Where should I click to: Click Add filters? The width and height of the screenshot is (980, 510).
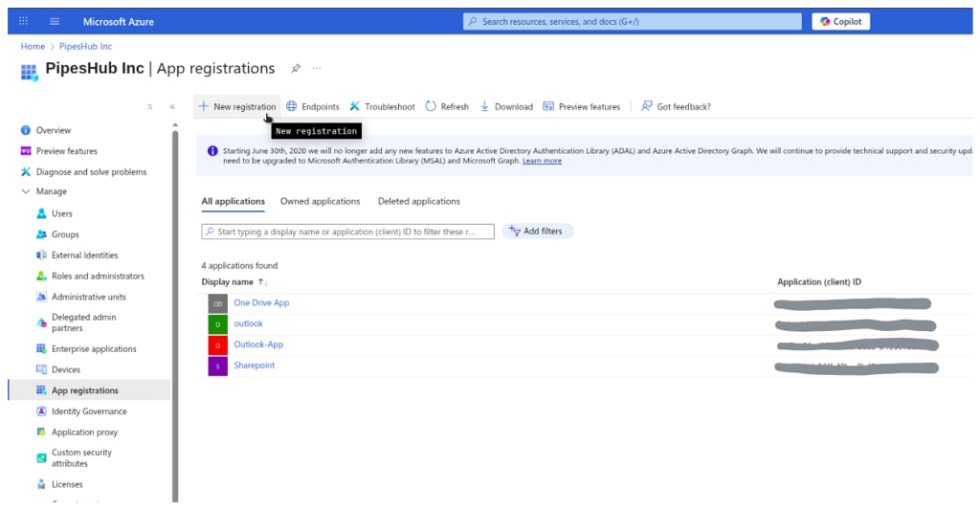pos(537,232)
